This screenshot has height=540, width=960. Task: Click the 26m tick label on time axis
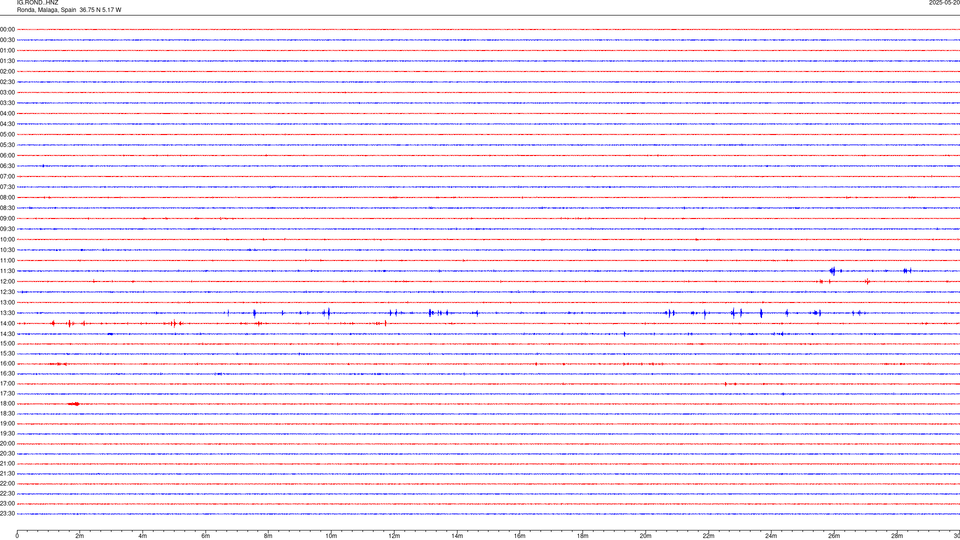834,536
